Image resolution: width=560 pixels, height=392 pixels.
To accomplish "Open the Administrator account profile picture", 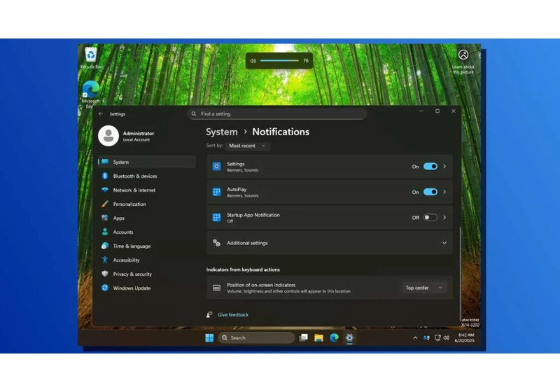I will [x=108, y=136].
